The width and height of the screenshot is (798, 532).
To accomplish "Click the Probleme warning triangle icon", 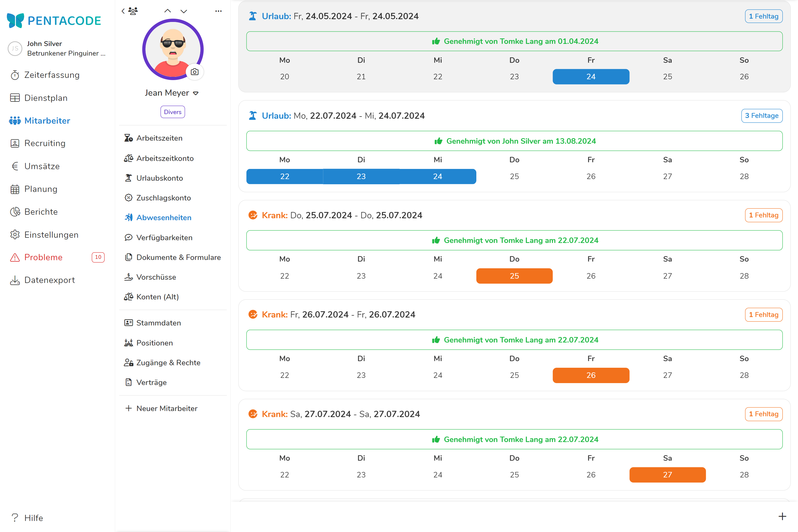I will 15,257.
